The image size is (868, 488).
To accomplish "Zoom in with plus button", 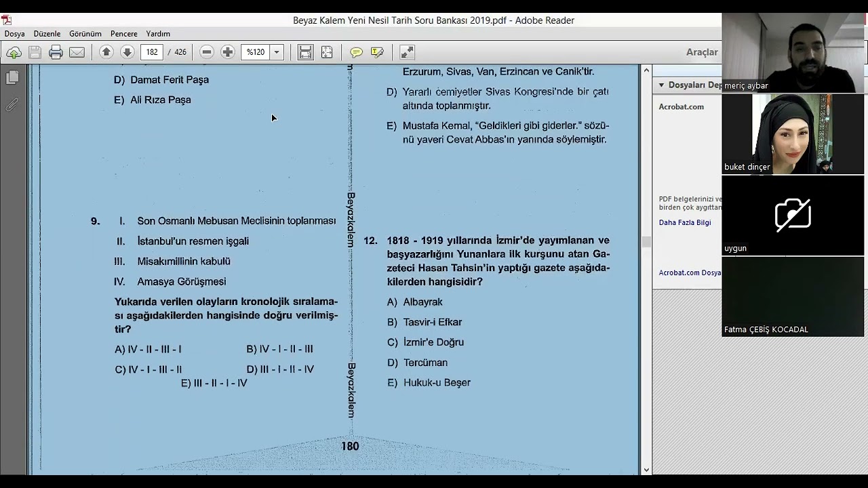I will [x=228, y=52].
